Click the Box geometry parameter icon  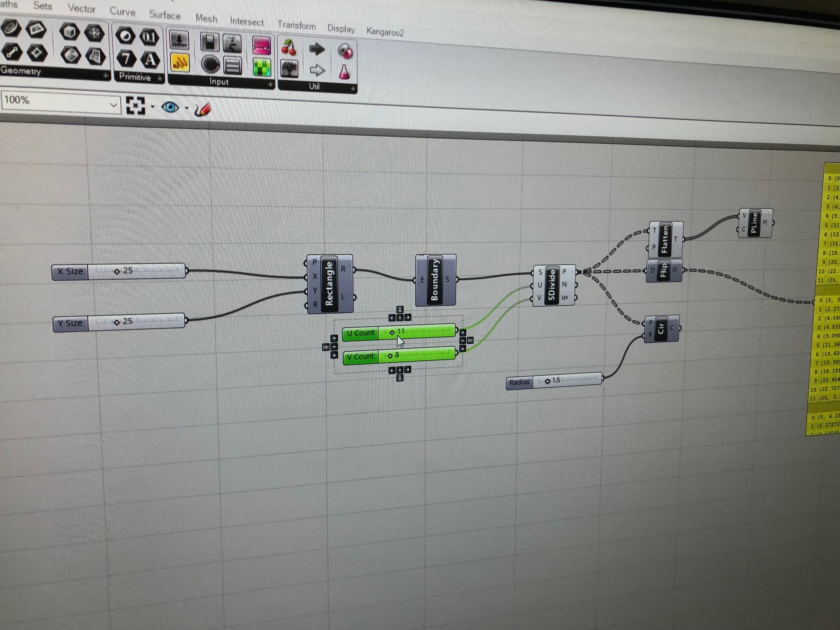pyautogui.click(x=69, y=32)
